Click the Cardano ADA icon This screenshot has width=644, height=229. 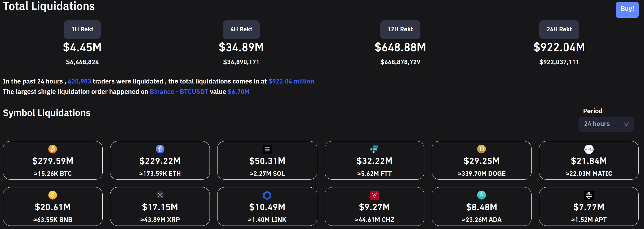[x=481, y=195]
